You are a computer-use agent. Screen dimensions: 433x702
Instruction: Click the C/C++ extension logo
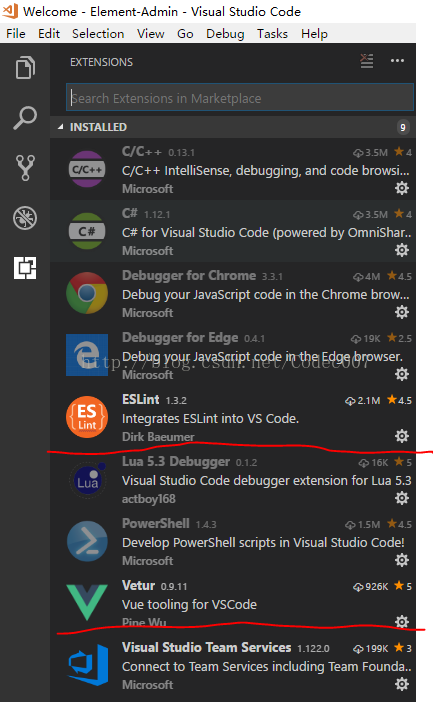[87, 169]
